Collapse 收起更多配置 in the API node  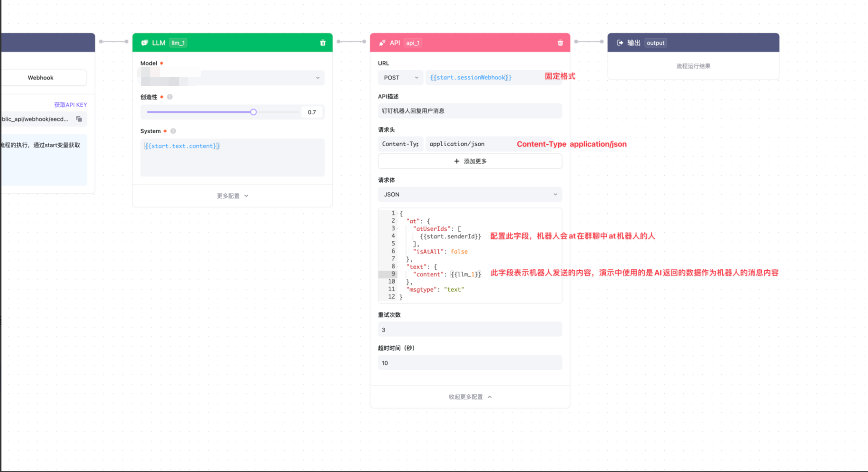pos(470,396)
